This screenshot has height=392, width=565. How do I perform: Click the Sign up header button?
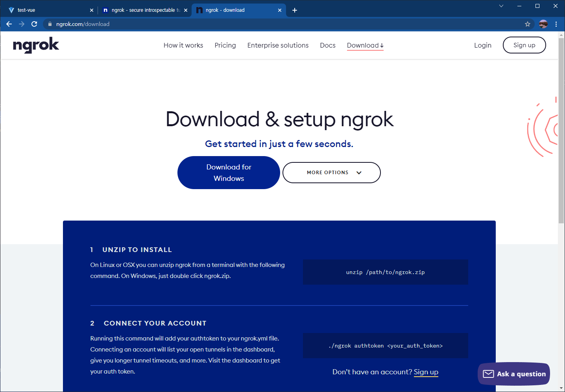point(524,45)
